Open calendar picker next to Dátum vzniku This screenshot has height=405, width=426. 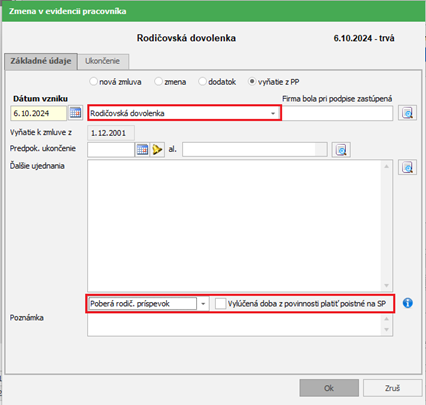point(75,113)
